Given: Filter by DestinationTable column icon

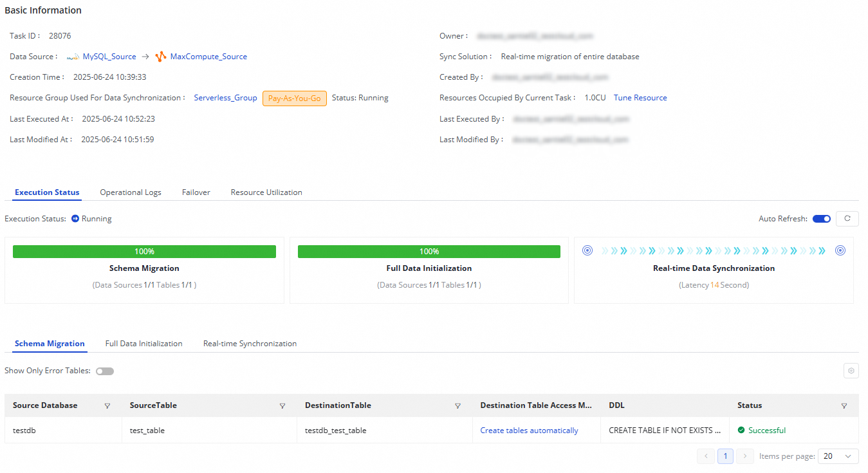Looking at the screenshot, I should 458,406.
